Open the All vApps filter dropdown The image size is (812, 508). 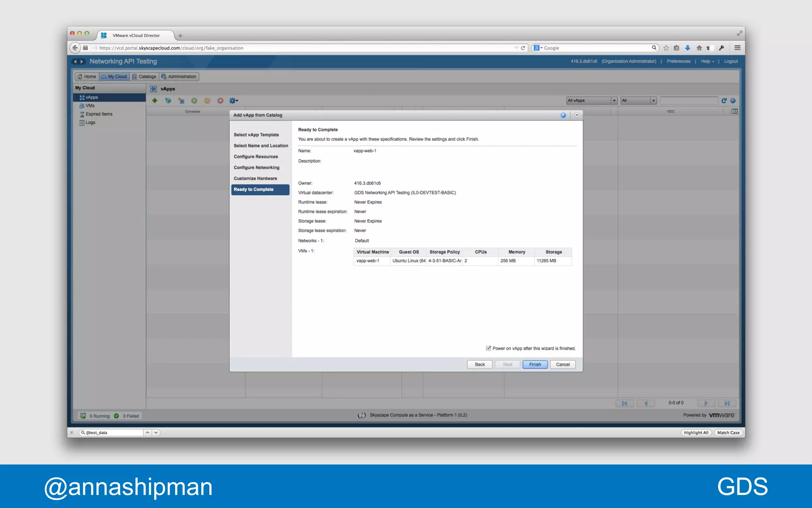point(592,101)
